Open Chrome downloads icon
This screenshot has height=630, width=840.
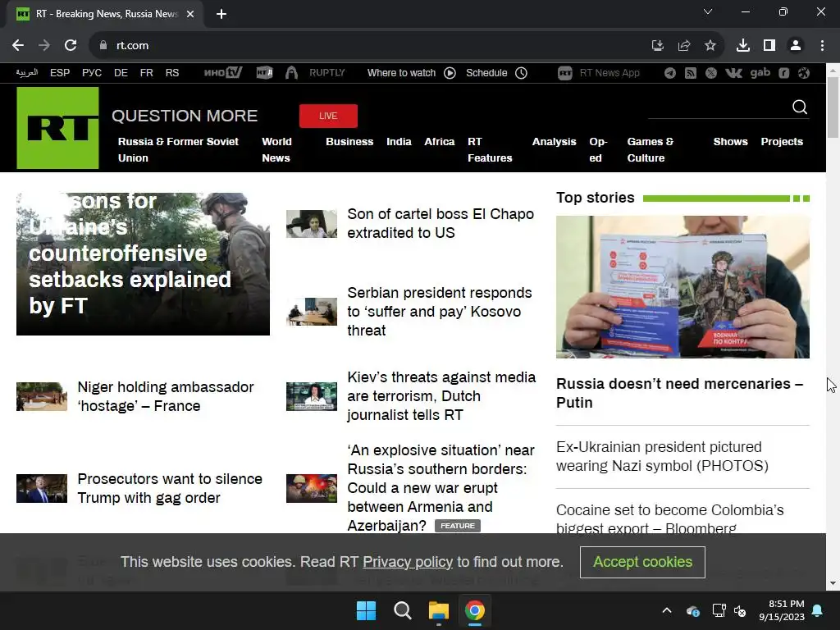pos(742,46)
